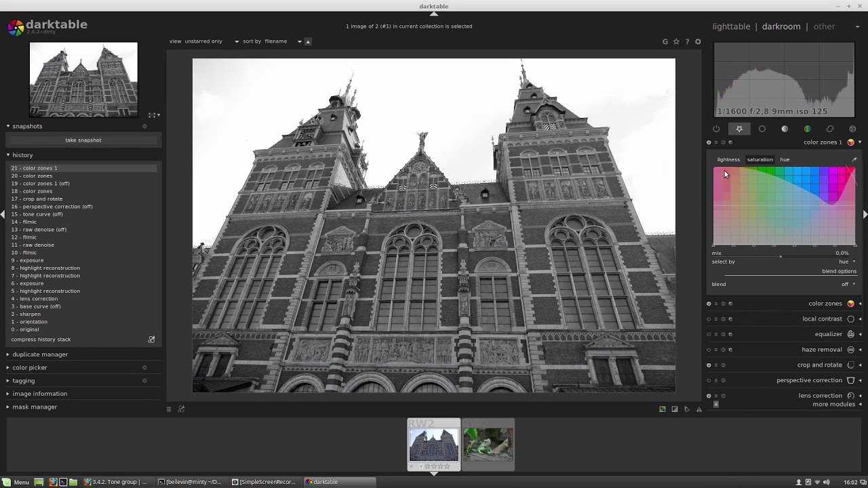The width and height of the screenshot is (868, 488).
Task: Show the active modules group
Action: point(716,129)
